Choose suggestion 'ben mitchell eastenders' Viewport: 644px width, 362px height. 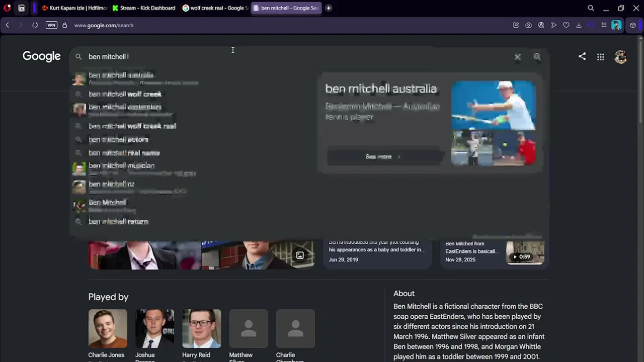(x=191, y=109)
